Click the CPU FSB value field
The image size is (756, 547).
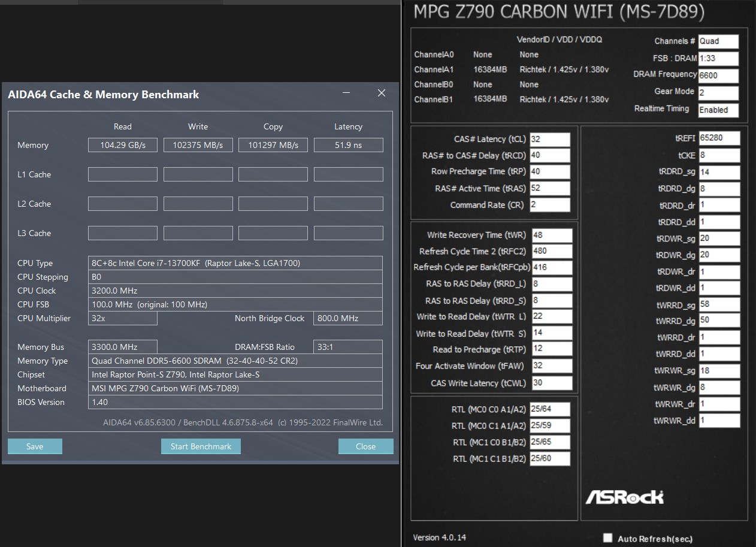[235, 304]
